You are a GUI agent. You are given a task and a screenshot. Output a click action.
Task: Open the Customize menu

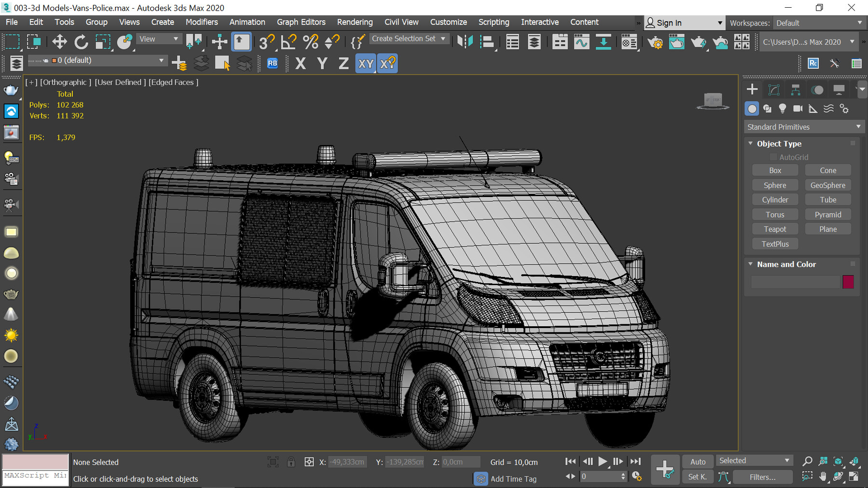tap(448, 22)
